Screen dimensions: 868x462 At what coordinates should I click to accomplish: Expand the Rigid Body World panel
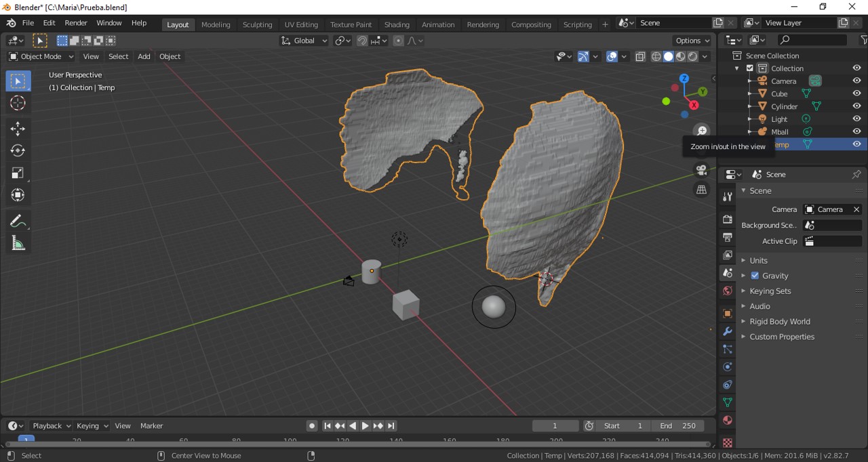(x=779, y=322)
